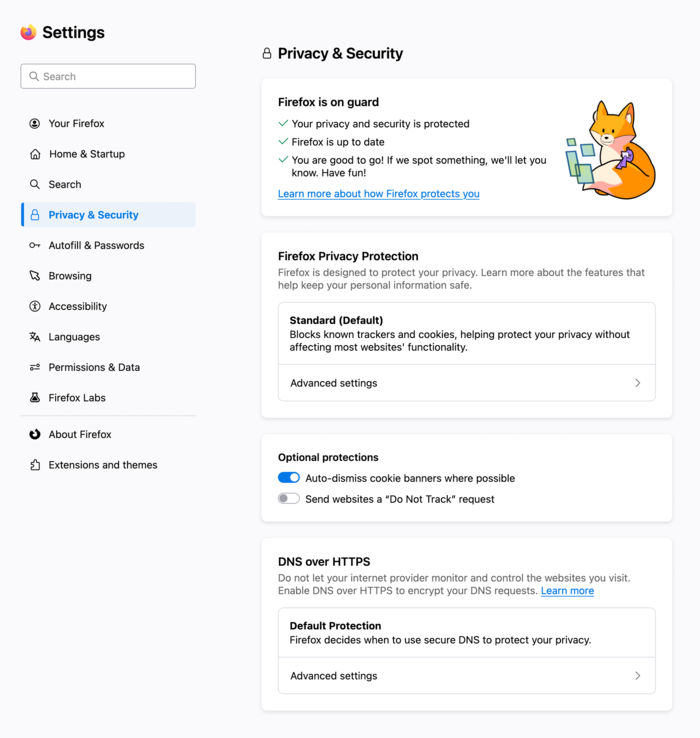Expand Advanced settings under DNS over HTTPS
Viewport: 700px width, 738px height.
(466, 676)
